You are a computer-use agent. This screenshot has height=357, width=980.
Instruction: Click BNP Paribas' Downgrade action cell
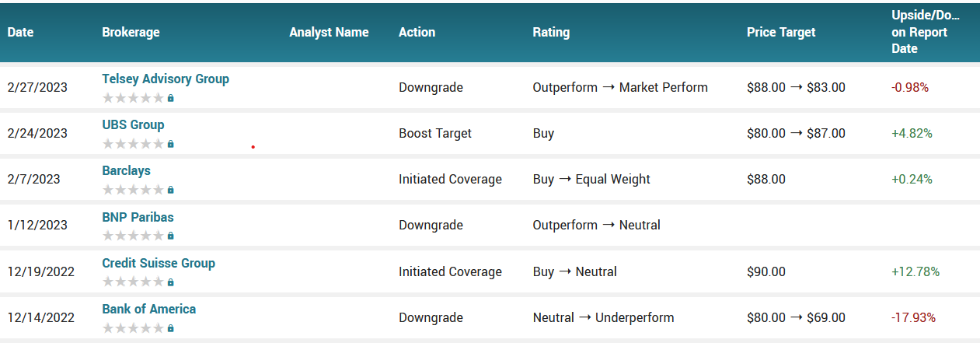431,225
